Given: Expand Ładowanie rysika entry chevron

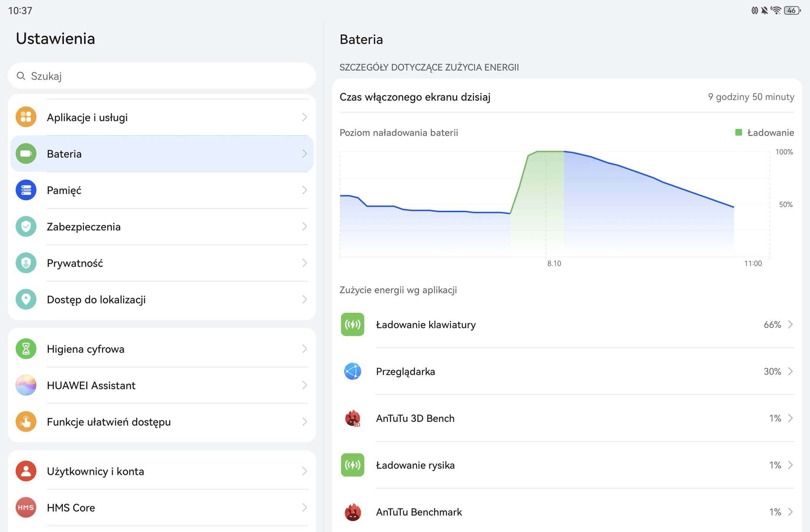Looking at the screenshot, I should [x=790, y=465].
